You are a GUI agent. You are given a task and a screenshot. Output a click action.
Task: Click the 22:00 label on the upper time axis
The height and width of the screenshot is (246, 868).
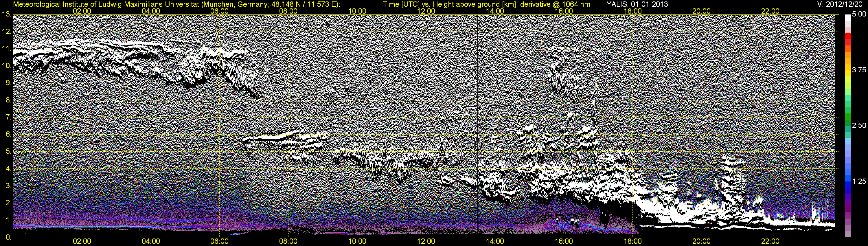[770, 11]
